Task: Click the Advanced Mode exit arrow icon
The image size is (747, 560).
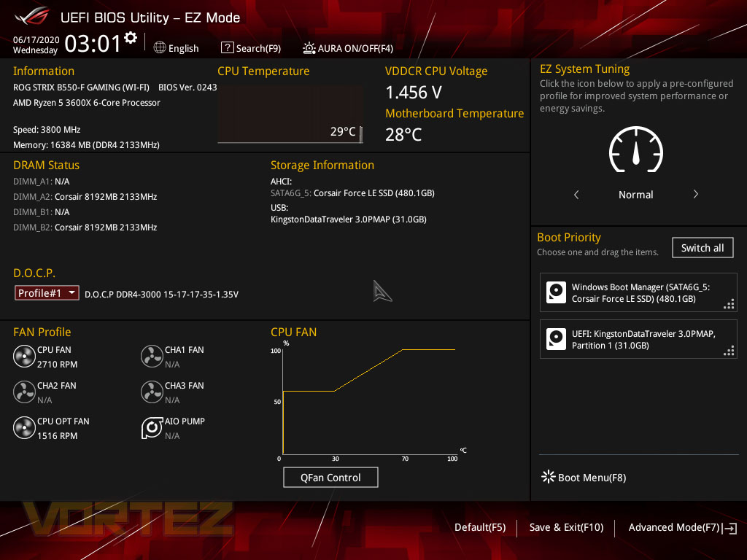Action: click(729, 528)
